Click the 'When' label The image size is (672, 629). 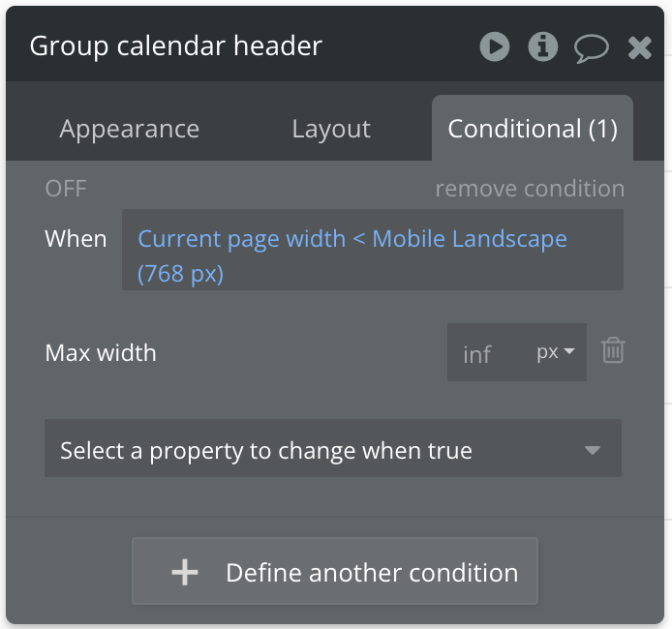click(x=76, y=239)
